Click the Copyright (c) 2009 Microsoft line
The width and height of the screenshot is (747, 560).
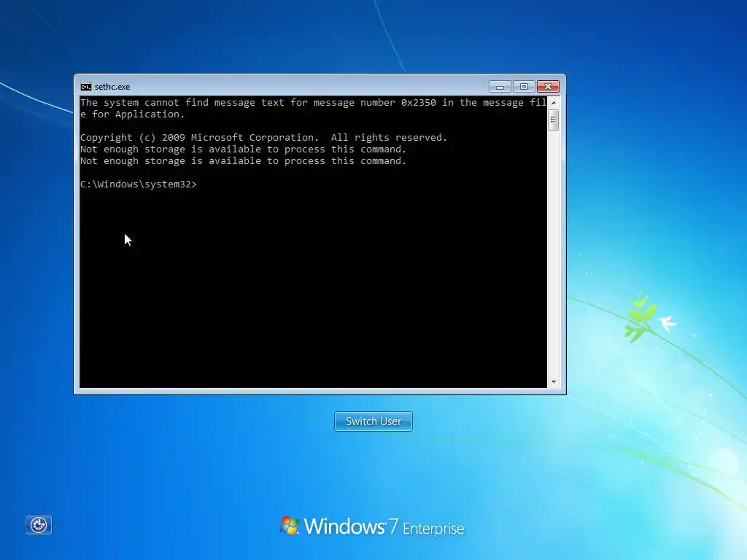[x=263, y=138]
